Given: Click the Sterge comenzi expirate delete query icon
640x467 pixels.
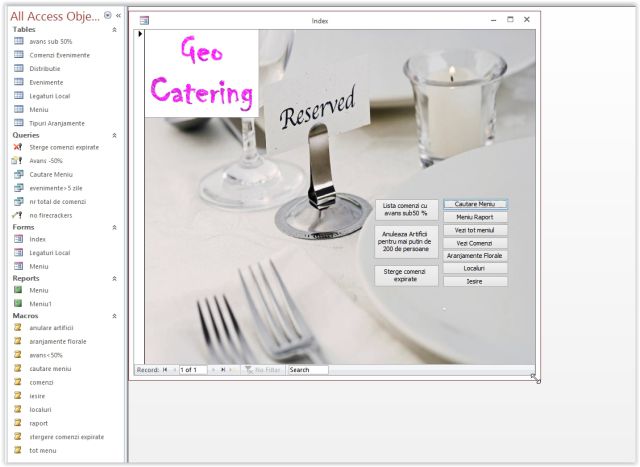Looking at the screenshot, I should [x=18, y=147].
